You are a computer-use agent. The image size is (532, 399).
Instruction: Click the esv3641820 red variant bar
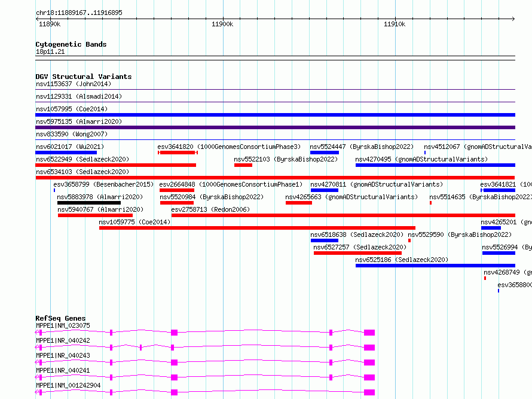(178, 153)
